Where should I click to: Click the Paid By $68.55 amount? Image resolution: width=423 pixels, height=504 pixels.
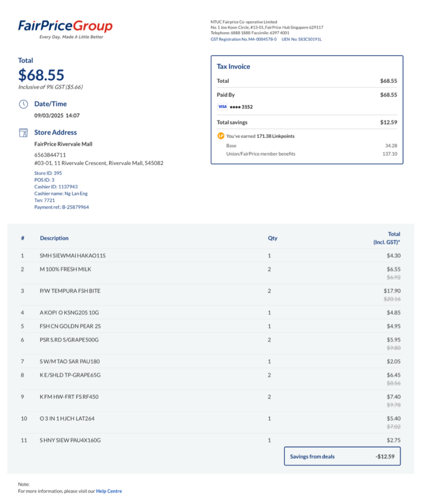[x=389, y=95]
